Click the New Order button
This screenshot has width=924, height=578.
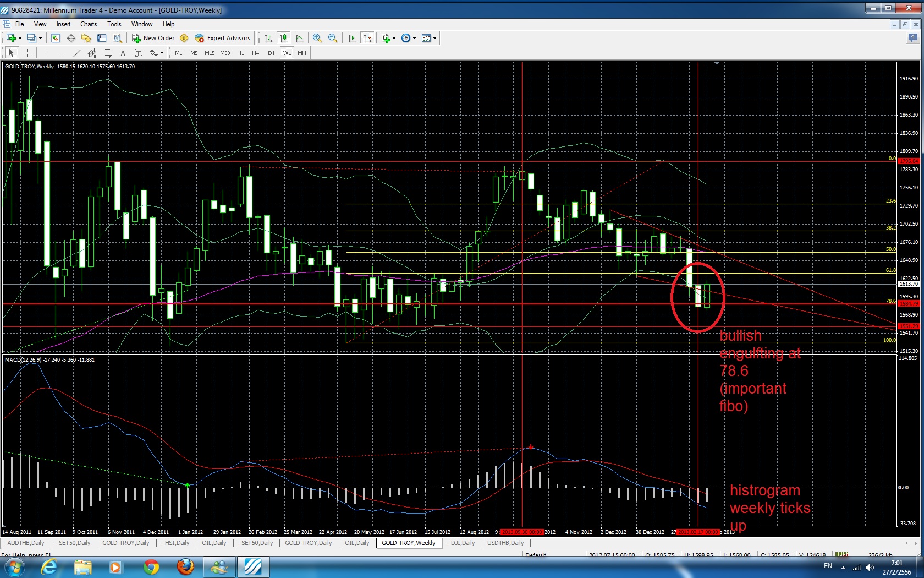[153, 38]
